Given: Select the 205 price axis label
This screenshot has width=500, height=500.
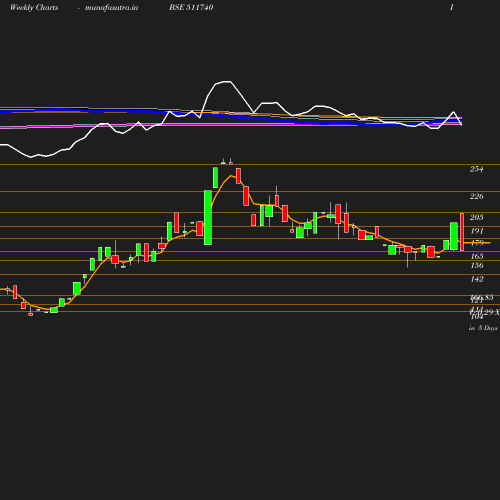Looking at the screenshot, I should [x=477, y=217].
